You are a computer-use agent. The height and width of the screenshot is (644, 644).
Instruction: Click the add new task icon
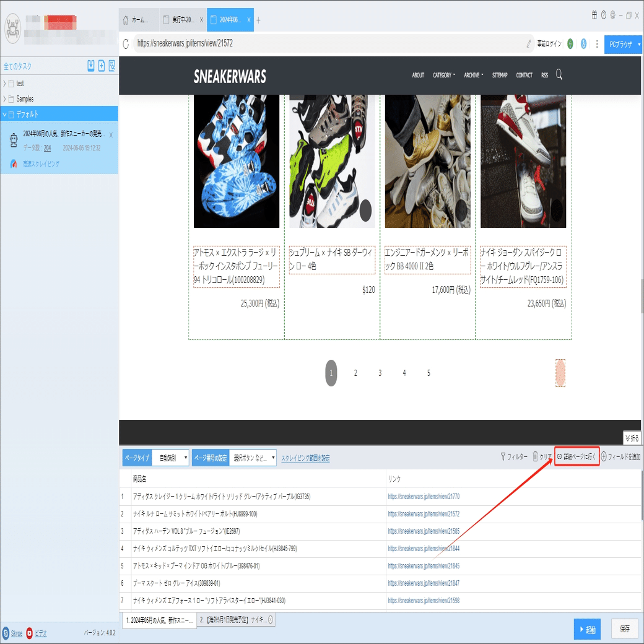[x=102, y=66]
